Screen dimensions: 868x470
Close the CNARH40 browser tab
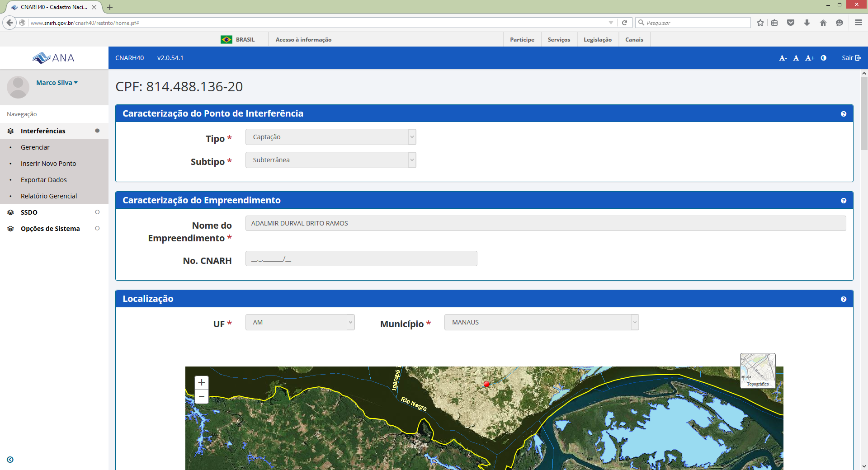coord(94,7)
